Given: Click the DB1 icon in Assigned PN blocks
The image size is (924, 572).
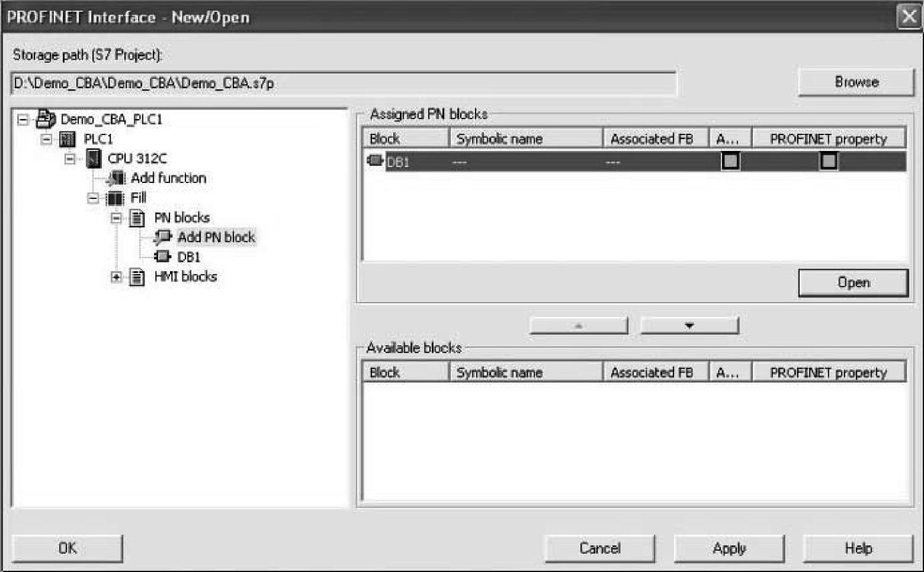Looking at the screenshot, I should (x=375, y=160).
